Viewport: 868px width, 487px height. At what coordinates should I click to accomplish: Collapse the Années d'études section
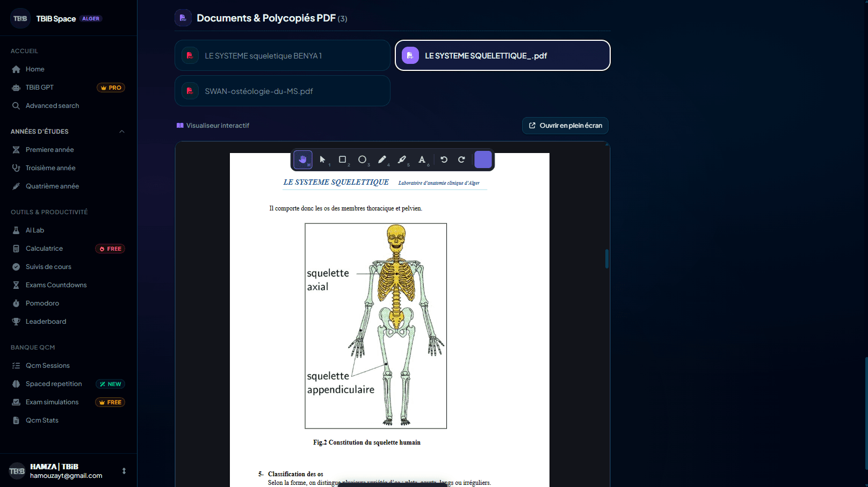pyautogui.click(x=122, y=132)
